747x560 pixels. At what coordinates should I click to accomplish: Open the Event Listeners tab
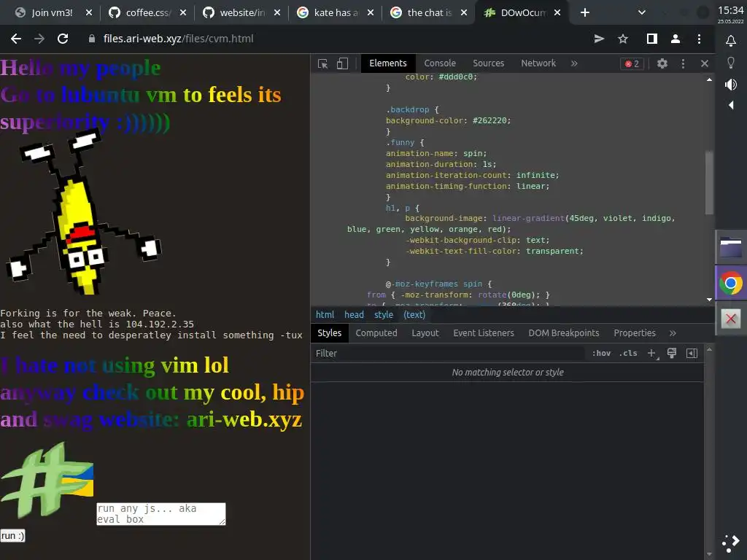(x=484, y=332)
